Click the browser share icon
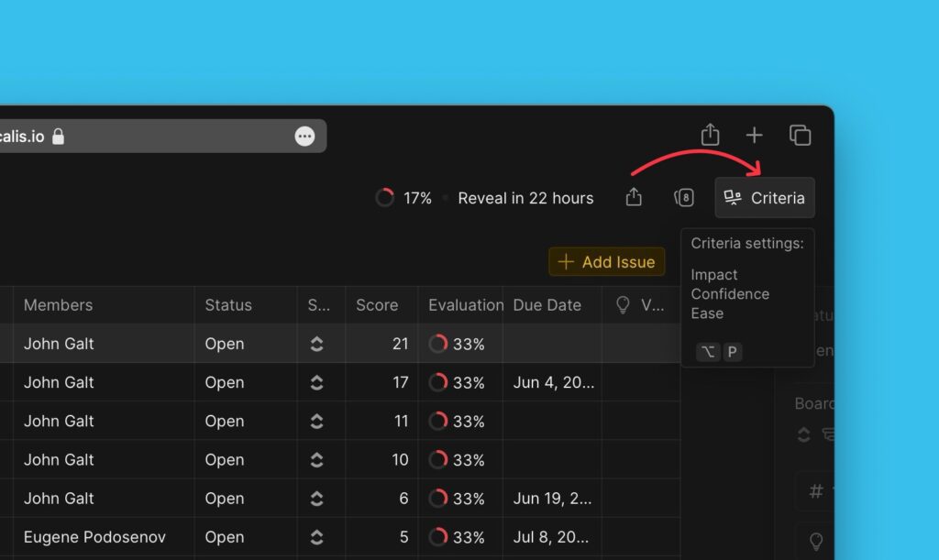Viewport: 939px width, 560px height. tap(710, 136)
